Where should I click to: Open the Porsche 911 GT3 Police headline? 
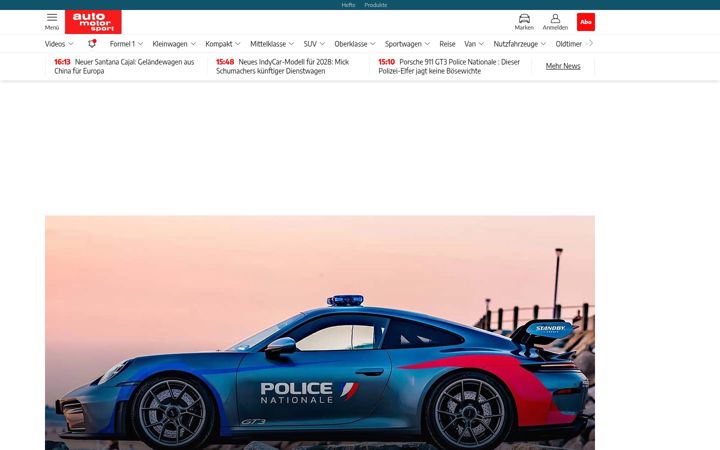pos(449,66)
